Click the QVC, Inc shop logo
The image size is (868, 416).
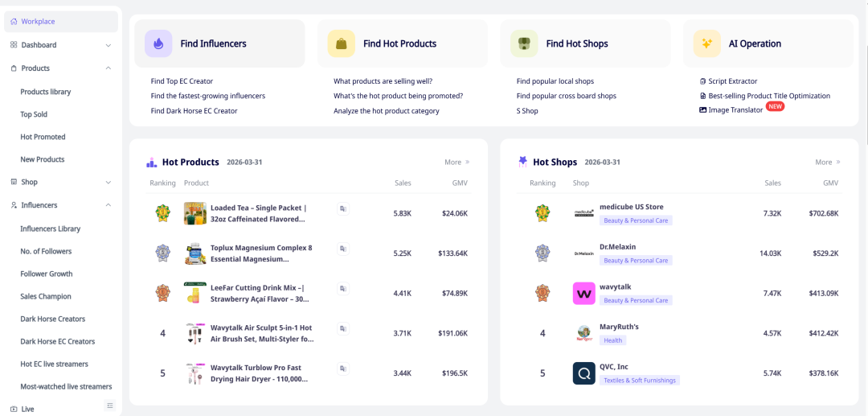point(583,373)
